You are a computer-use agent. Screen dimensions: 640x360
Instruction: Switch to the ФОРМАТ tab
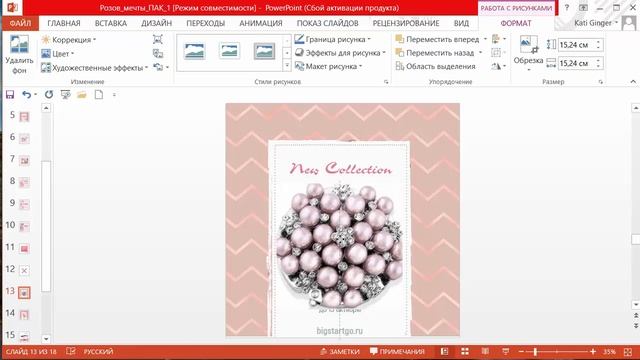(x=516, y=23)
